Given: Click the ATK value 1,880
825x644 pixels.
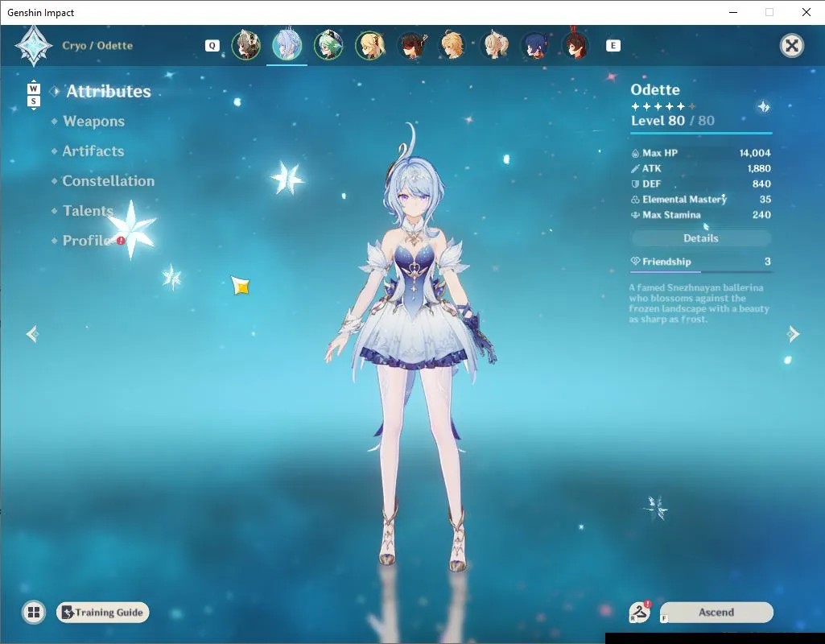Looking at the screenshot, I should coord(759,168).
